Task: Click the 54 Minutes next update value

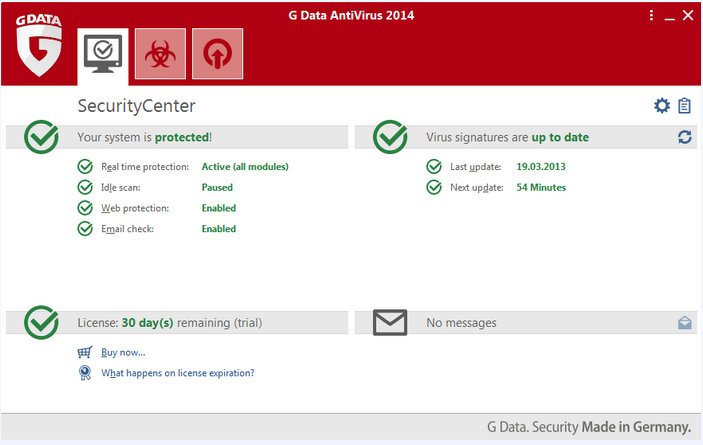Action: pos(541,187)
